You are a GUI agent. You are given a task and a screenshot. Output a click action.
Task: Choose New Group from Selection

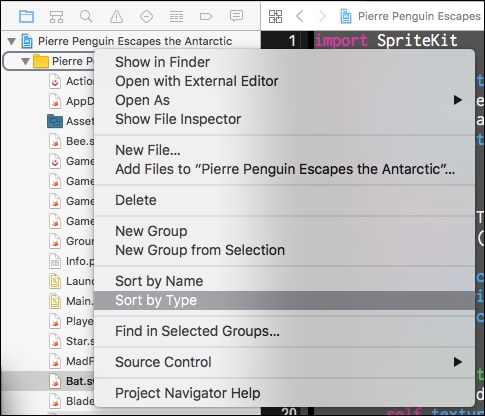[284, 250]
